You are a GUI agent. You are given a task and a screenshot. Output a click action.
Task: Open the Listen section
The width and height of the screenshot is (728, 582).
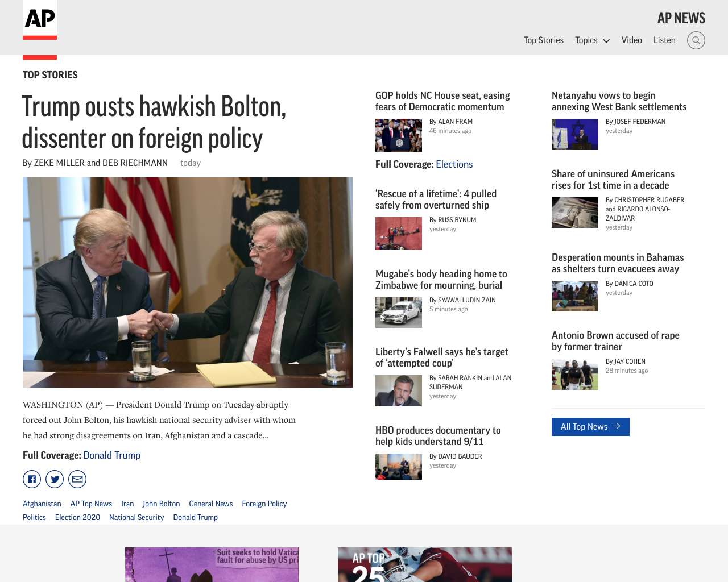(664, 40)
